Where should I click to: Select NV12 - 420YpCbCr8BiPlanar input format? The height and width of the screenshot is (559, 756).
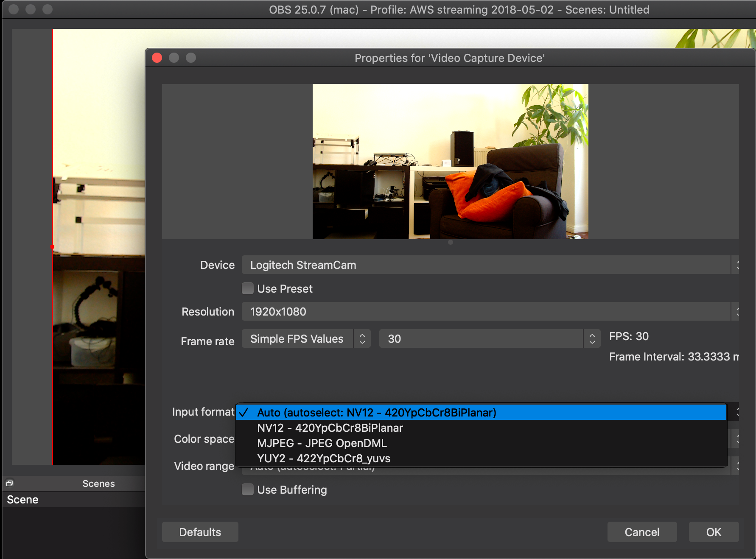(330, 428)
